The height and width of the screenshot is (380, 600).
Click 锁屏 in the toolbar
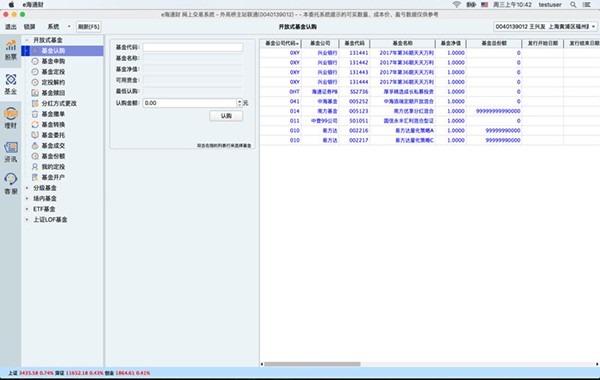(29, 27)
